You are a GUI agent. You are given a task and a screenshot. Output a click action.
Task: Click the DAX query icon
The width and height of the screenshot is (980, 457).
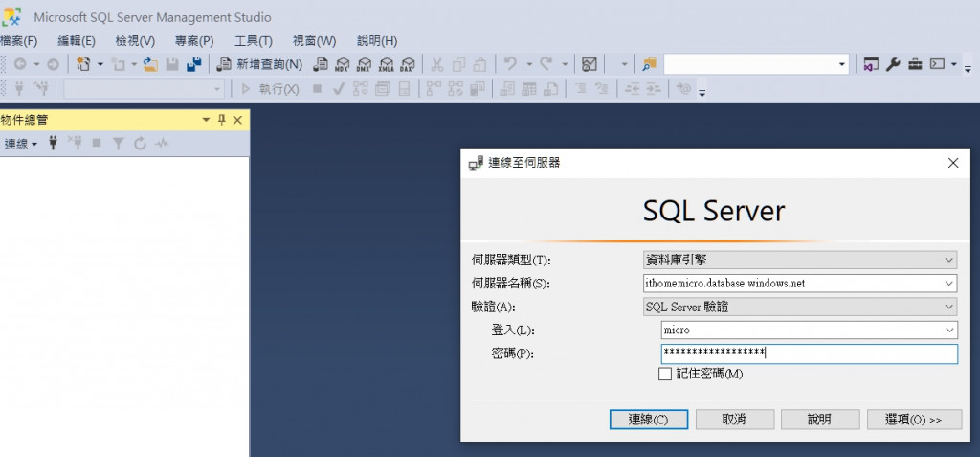pos(408,64)
